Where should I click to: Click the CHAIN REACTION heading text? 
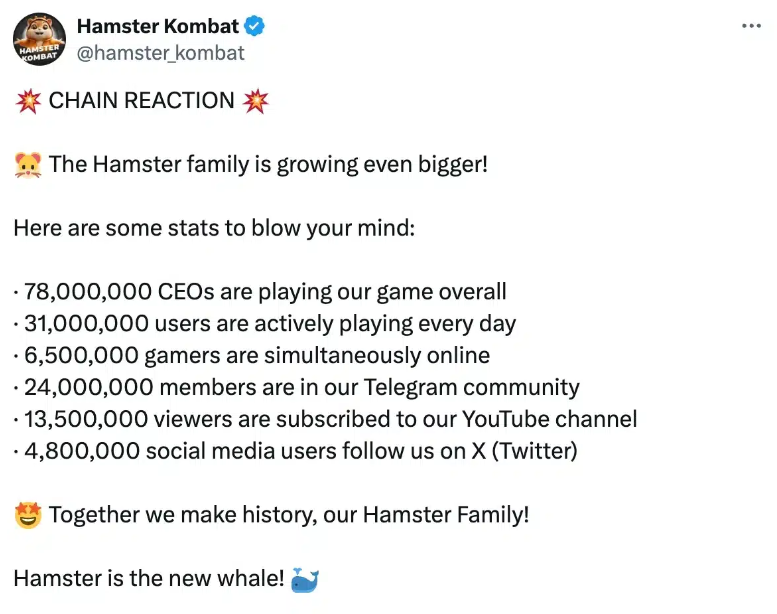pos(141,101)
